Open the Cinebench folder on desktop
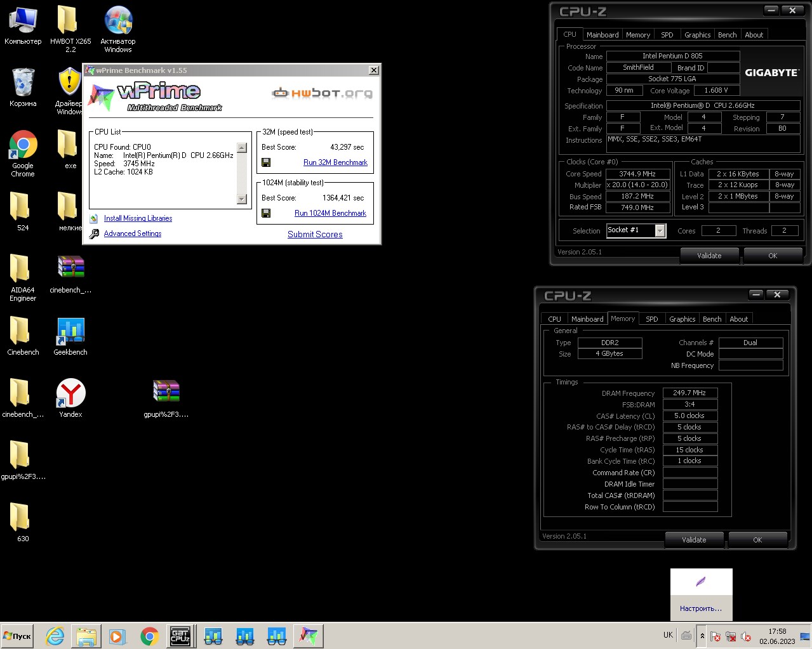Image resolution: width=812 pixels, height=649 pixels. [x=23, y=336]
